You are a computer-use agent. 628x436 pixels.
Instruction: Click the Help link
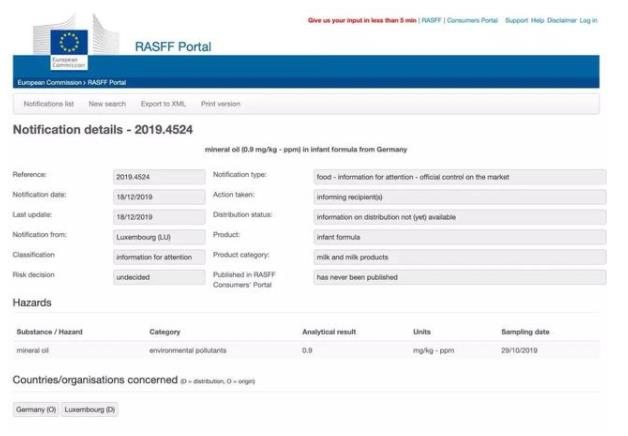tap(538, 20)
